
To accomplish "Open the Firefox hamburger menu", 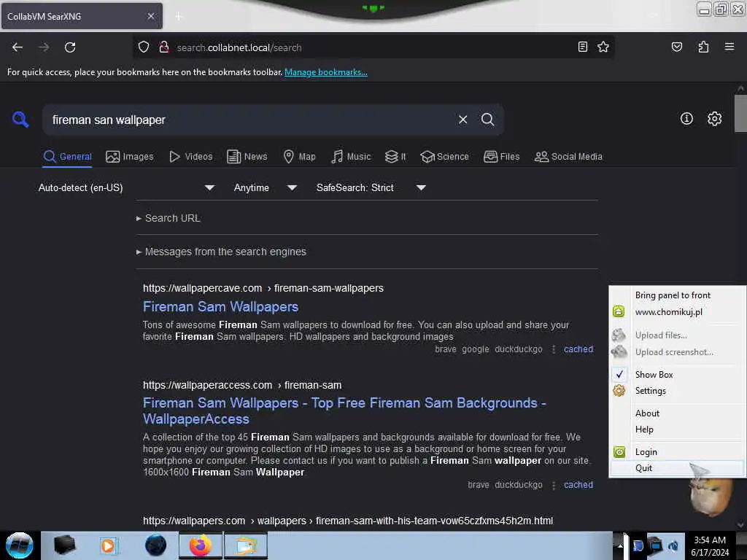I will (x=729, y=47).
